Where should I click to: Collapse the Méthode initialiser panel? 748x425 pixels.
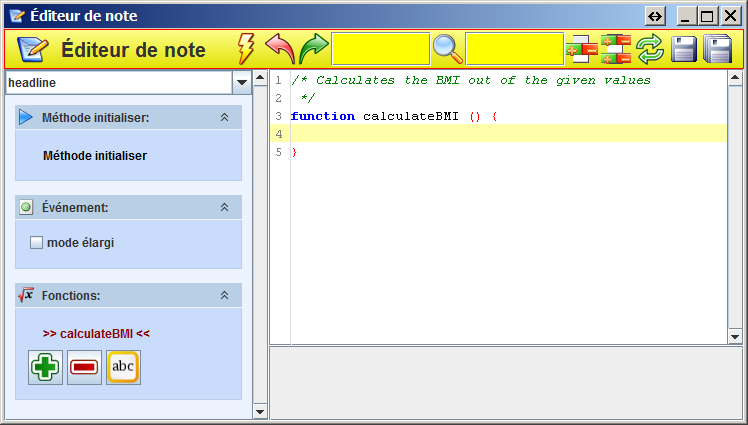pyautogui.click(x=225, y=118)
